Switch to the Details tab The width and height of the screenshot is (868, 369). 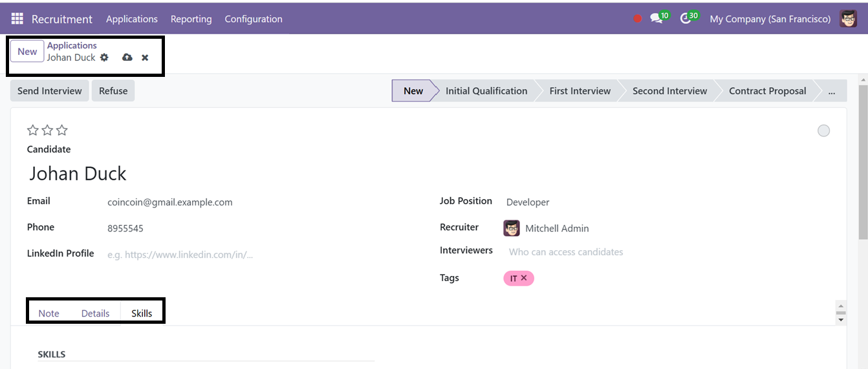click(x=95, y=313)
